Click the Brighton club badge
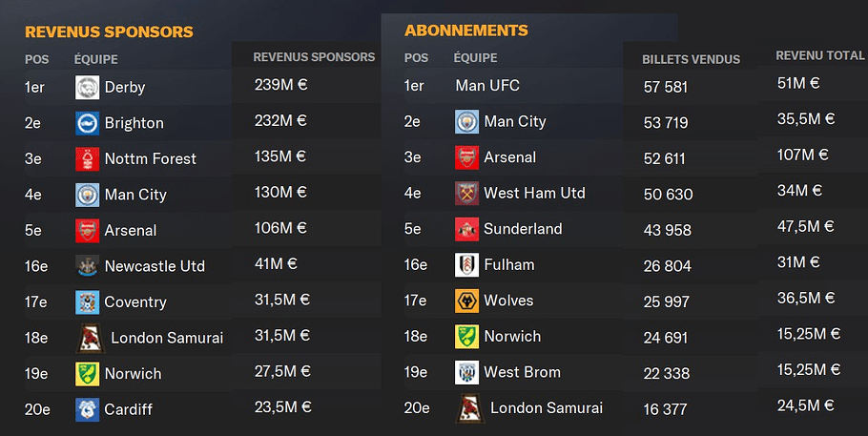This screenshot has height=436, width=868. point(88,123)
